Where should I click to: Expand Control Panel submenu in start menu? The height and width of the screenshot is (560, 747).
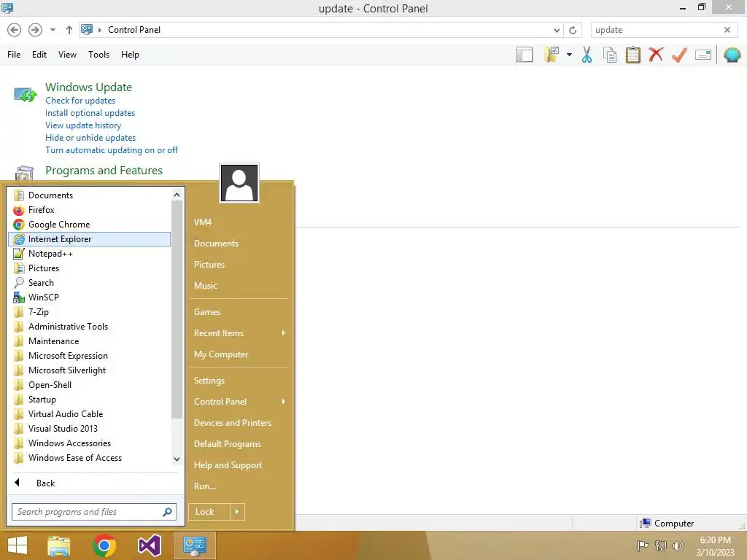tap(239, 402)
